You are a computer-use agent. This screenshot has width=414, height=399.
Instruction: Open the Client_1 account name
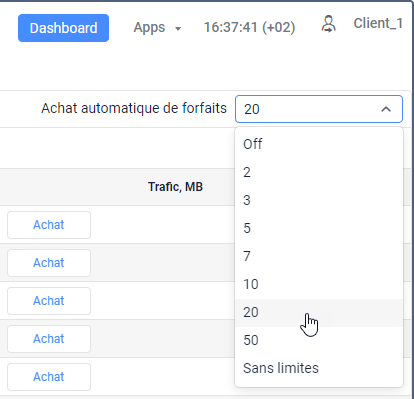(378, 23)
